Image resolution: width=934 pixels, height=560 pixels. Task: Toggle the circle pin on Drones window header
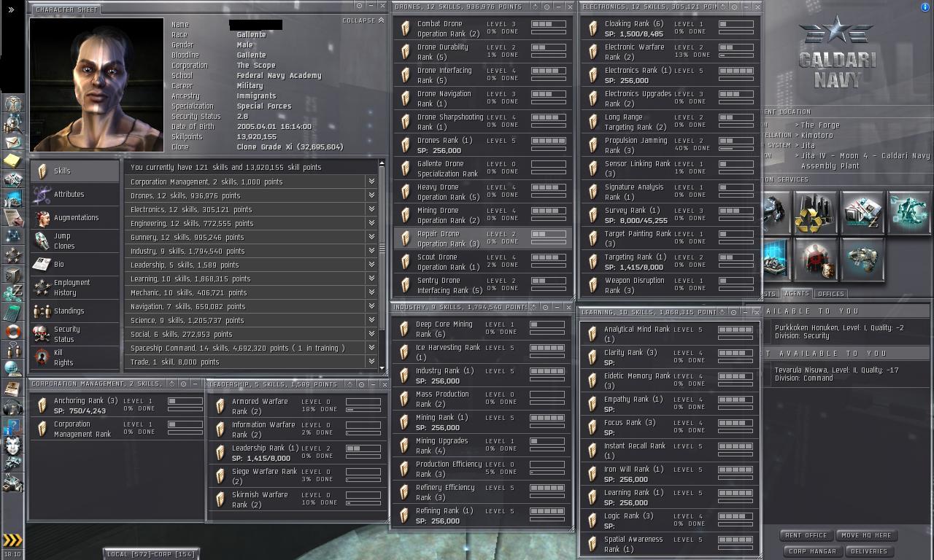point(547,7)
